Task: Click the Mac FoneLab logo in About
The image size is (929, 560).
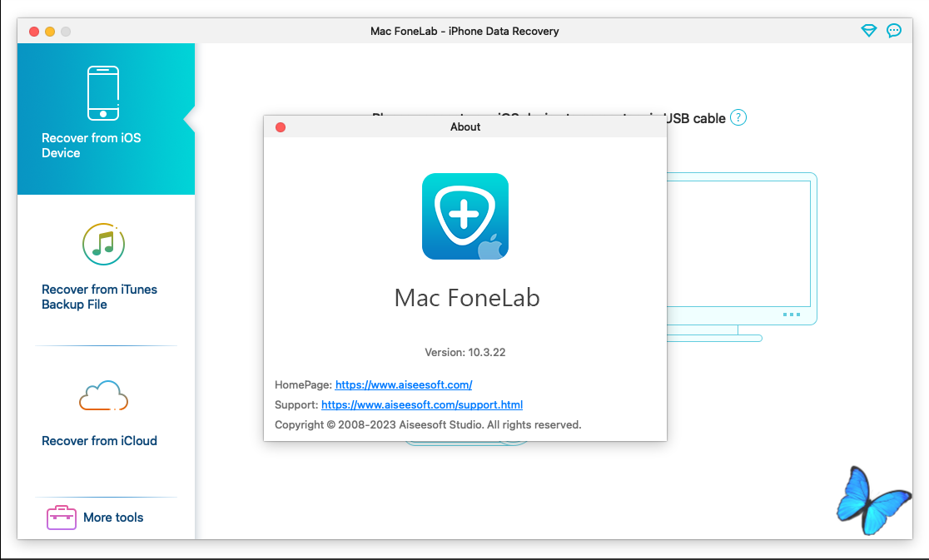Action: [464, 216]
